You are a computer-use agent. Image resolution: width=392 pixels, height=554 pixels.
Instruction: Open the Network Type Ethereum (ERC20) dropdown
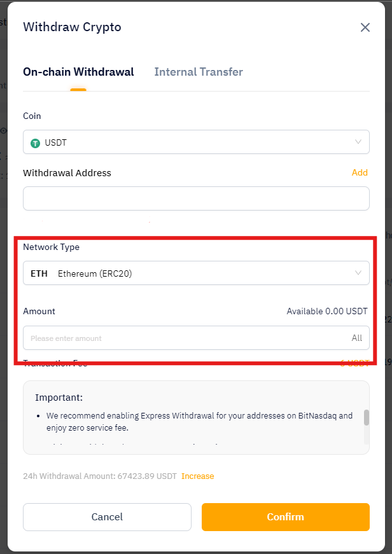tap(196, 273)
